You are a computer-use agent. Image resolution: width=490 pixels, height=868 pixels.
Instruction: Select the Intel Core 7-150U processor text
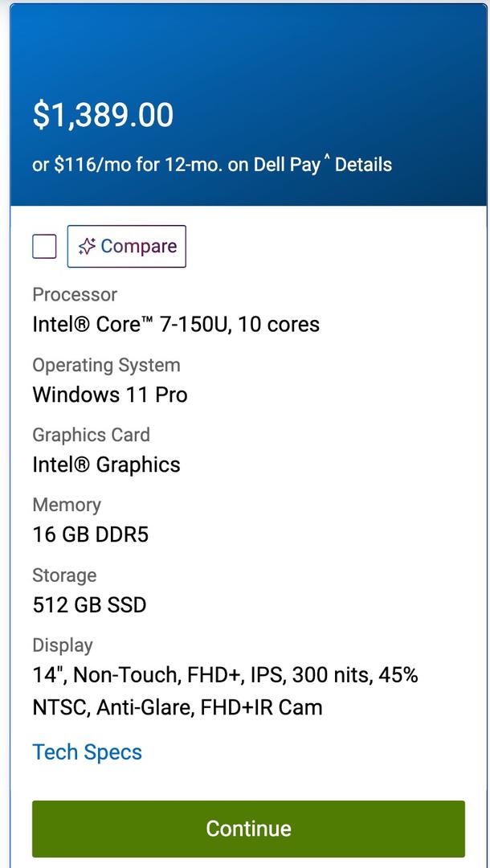[176, 325]
